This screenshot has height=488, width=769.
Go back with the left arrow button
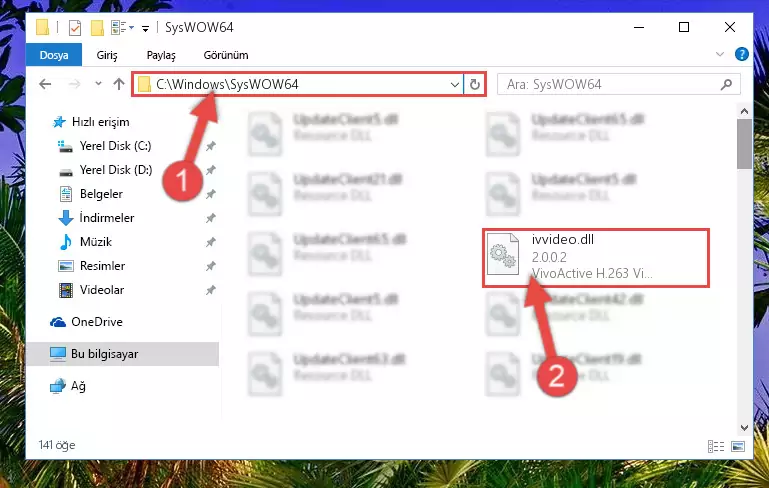point(45,84)
